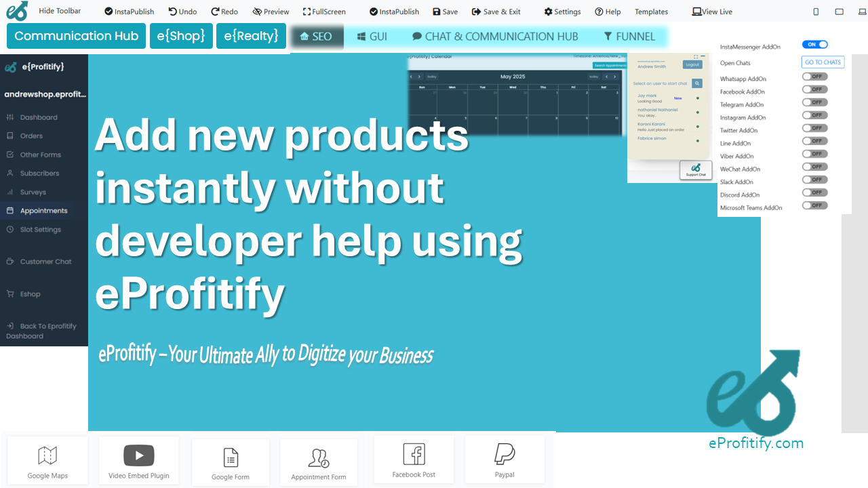Log out of the chat widget

coord(692,65)
